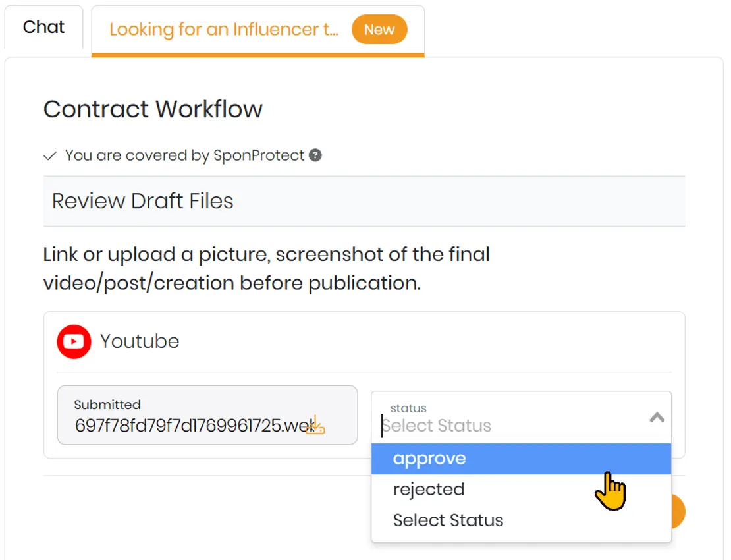Screen dimensions: 731x560
Task: Click the Contract Workflow heading
Action: [x=153, y=109]
